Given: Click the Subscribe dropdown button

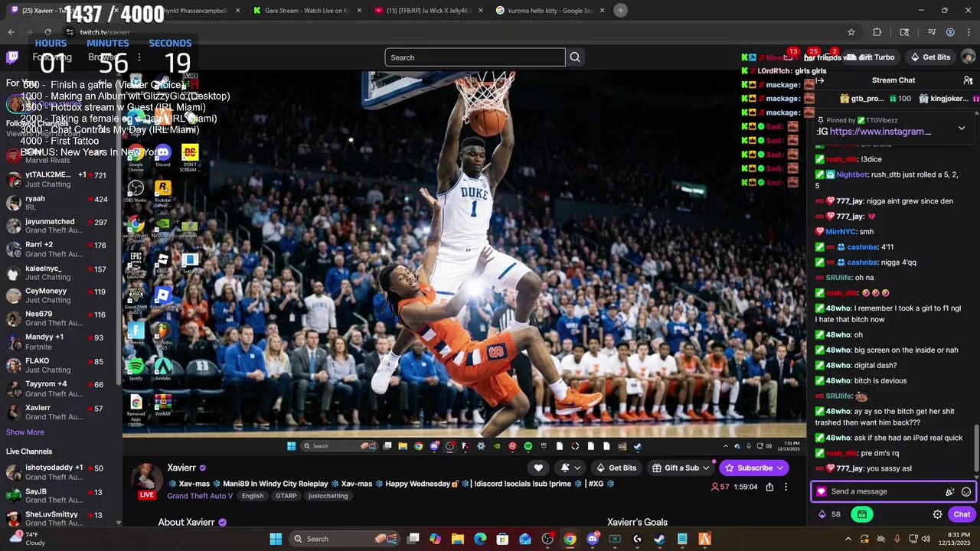Looking at the screenshot, I should [x=754, y=468].
